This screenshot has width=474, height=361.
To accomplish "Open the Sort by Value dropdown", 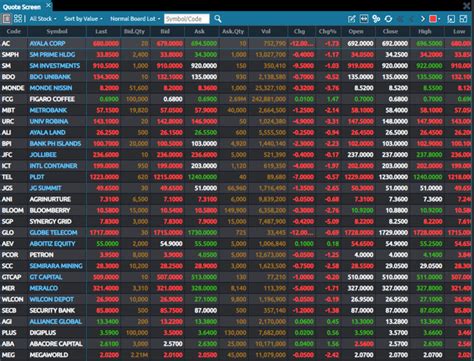I will tap(83, 19).
